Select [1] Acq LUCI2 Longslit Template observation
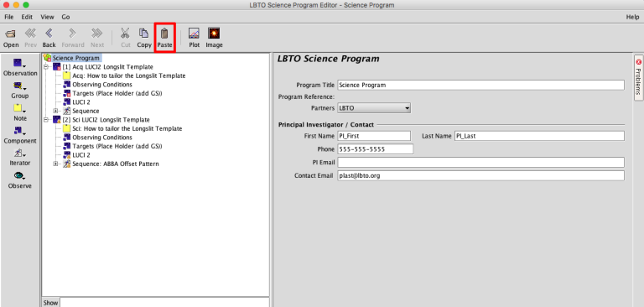Image resolution: width=644 pixels, height=307 pixels. point(107,66)
